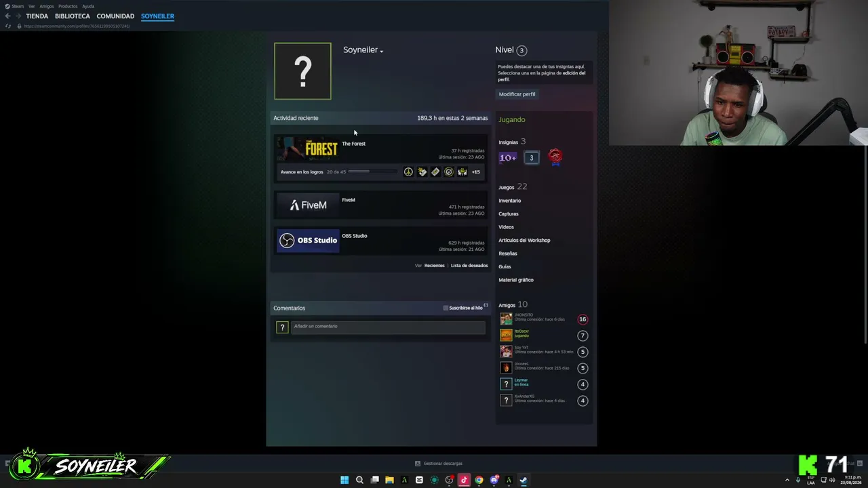This screenshot has width=868, height=488.
Task: Open Lista de deseados link
Action: pos(469,266)
